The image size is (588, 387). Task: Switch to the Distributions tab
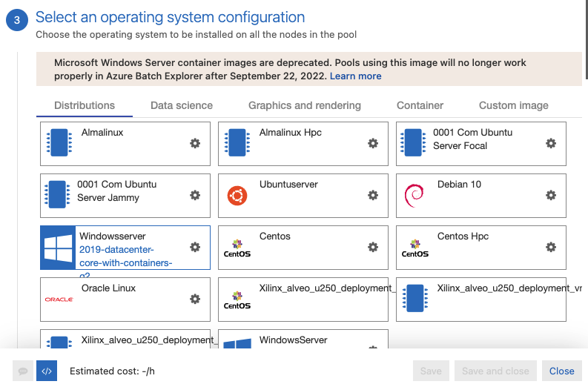85,105
